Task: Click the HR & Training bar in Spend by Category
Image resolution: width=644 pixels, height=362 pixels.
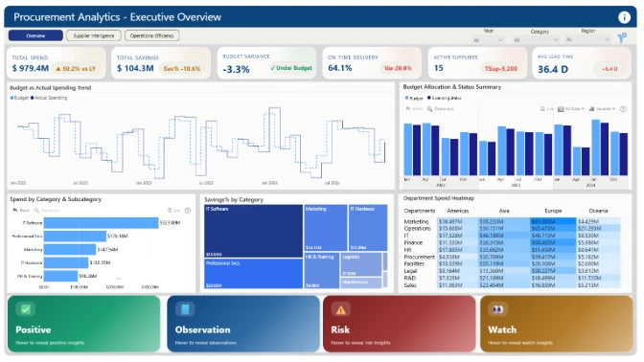Action: coord(60,276)
